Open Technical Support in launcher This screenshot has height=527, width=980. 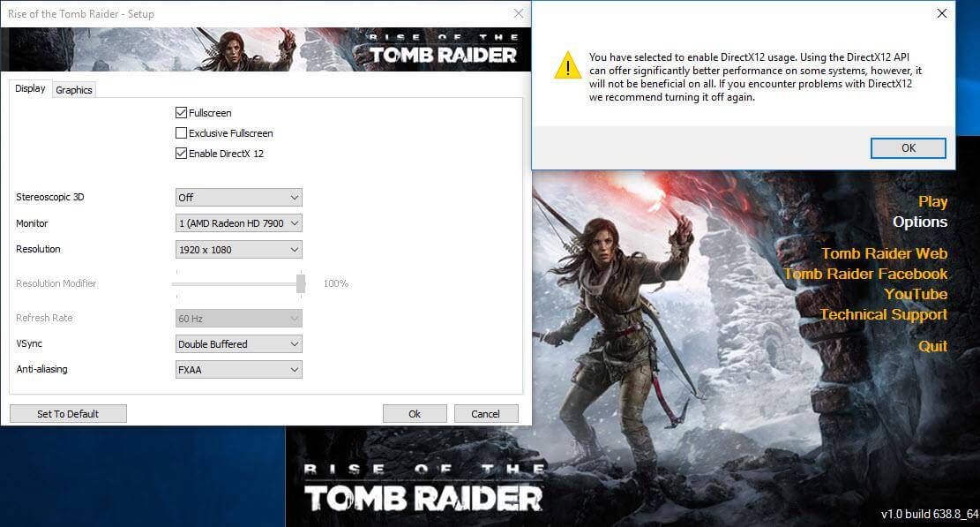tap(883, 314)
